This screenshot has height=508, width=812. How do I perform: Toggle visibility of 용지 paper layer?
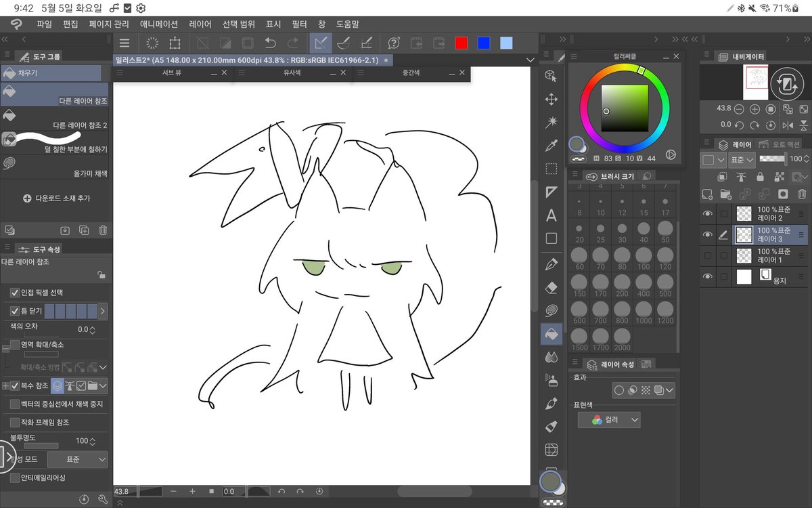pos(708,276)
